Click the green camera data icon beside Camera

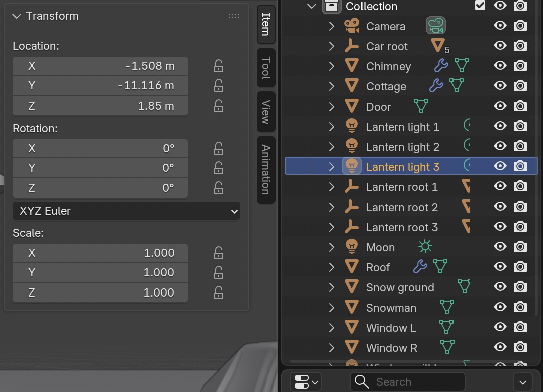(x=435, y=26)
